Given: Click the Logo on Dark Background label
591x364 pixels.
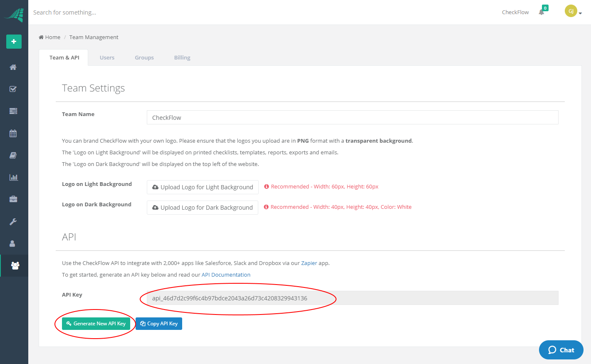Looking at the screenshot, I should click(96, 205).
